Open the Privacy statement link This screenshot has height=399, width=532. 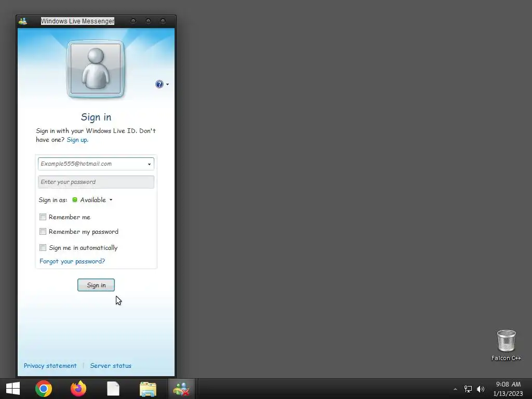pyautogui.click(x=50, y=366)
